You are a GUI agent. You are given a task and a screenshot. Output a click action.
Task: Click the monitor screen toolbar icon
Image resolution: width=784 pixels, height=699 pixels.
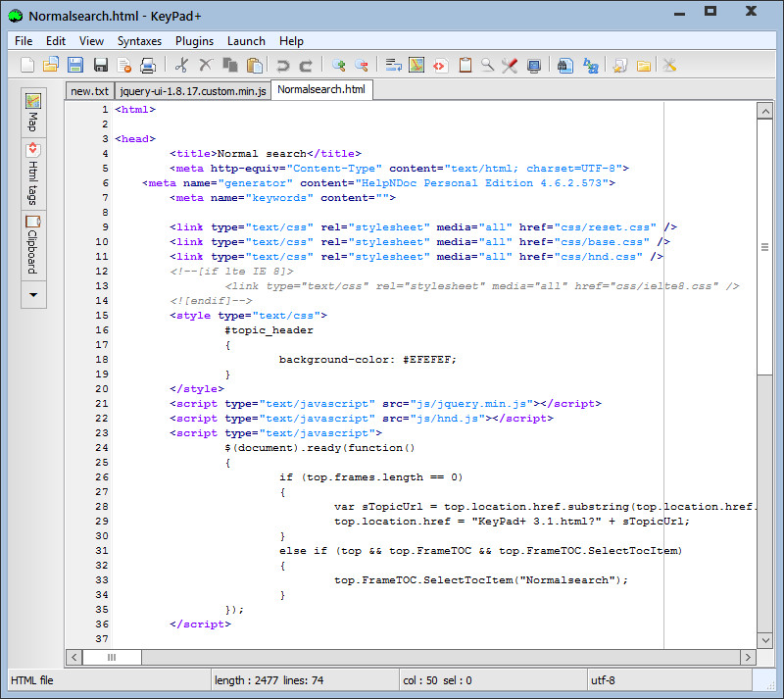pos(534,65)
